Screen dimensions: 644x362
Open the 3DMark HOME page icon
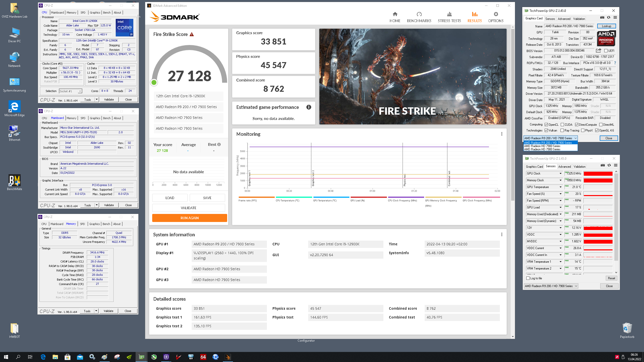tap(395, 14)
